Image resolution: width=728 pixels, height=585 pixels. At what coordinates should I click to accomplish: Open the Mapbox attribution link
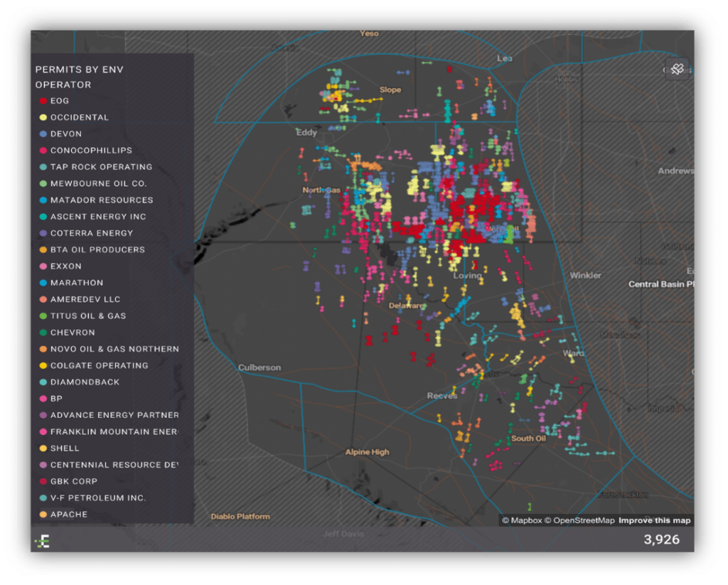pyautogui.click(x=522, y=521)
